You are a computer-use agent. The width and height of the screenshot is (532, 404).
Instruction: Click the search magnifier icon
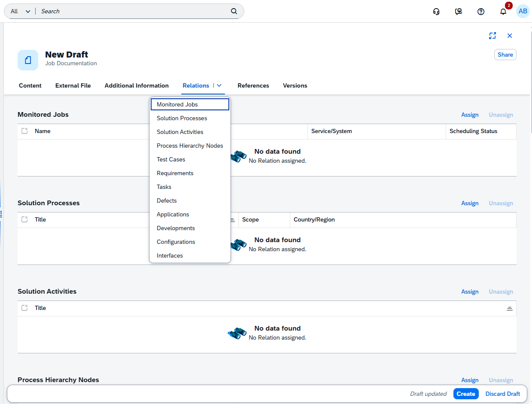pos(234,11)
